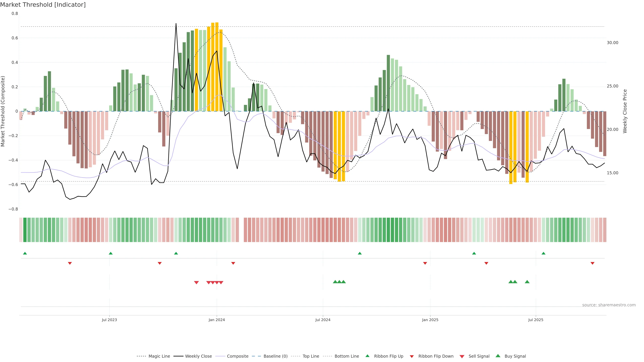The width and height of the screenshot is (644, 362).
Task: Click the last red ribbon flip down marker
Action: click(x=592, y=263)
